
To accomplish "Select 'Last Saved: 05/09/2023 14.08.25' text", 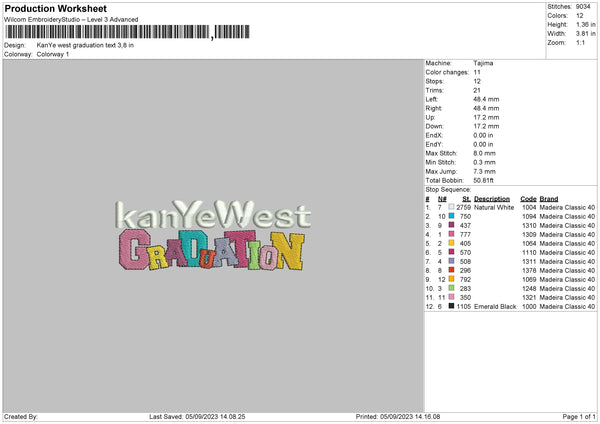I will (197, 417).
